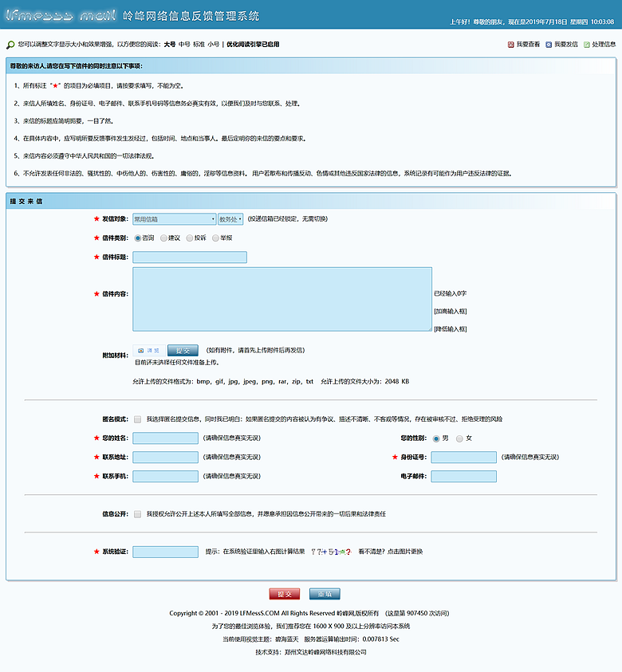Select the 举报 letter type

pyautogui.click(x=215, y=238)
